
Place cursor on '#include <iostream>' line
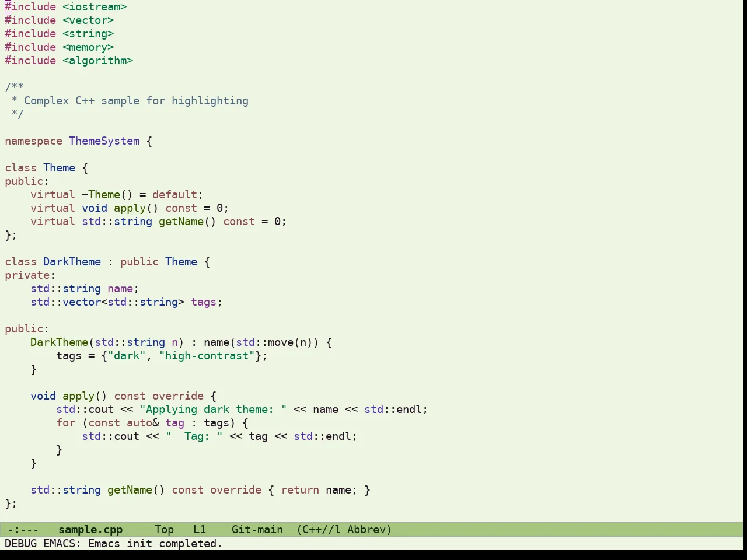click(x=66, y=7)
